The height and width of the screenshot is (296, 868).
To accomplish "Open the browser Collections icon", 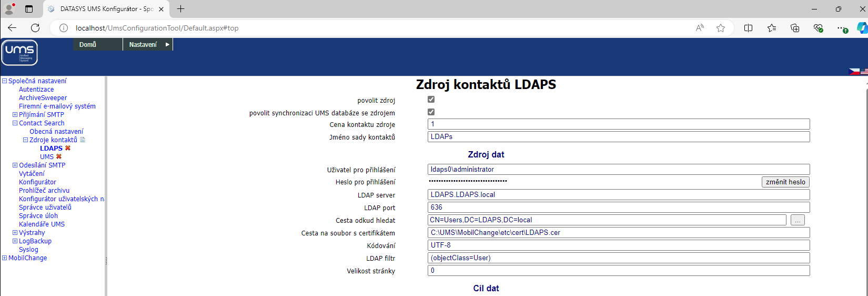I will (x=795, y=28).
